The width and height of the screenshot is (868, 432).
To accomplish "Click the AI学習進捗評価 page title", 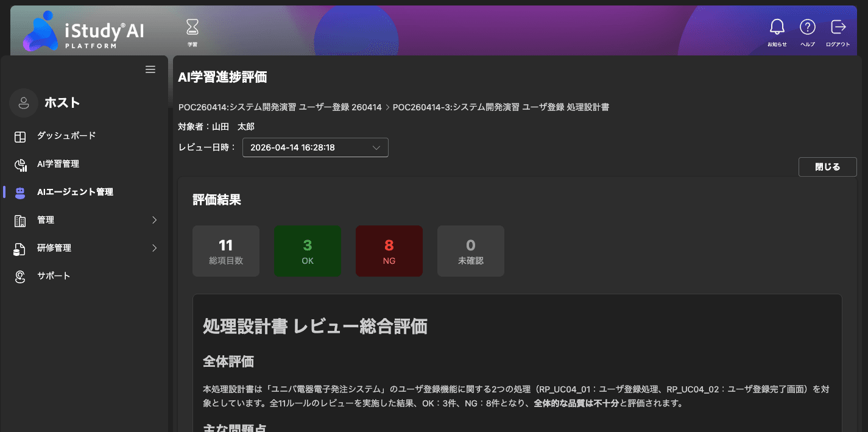I will [222, 77].
